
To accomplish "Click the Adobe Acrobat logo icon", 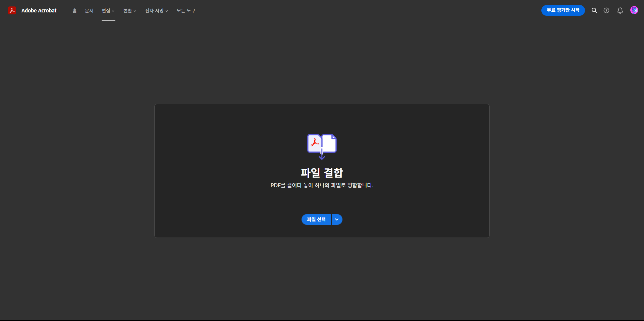I will point(12,10).
